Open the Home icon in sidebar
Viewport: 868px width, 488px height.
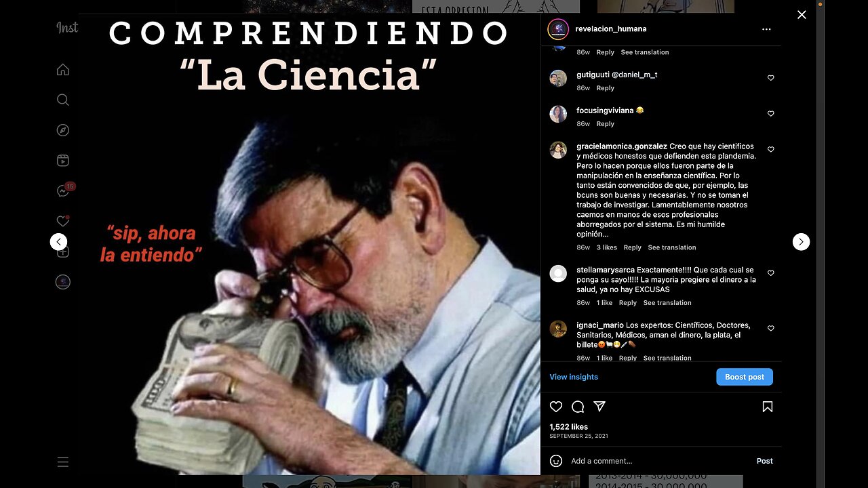(x=63, y=70)
